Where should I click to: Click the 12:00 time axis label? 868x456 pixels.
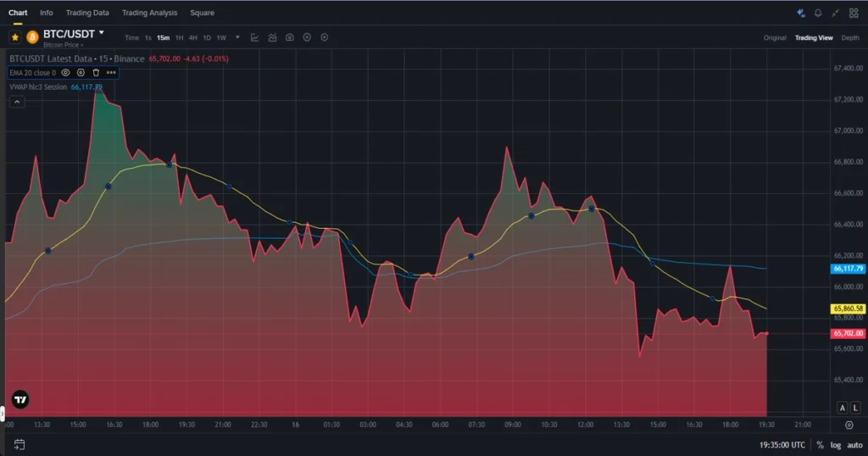(x=585, y=425)
